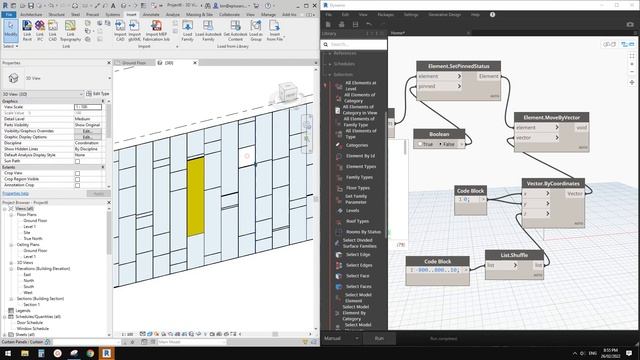This screenshot has width=640, height=360.
Task: Toggle the Sun Path checkbox
Action: [x=77, y=161]
